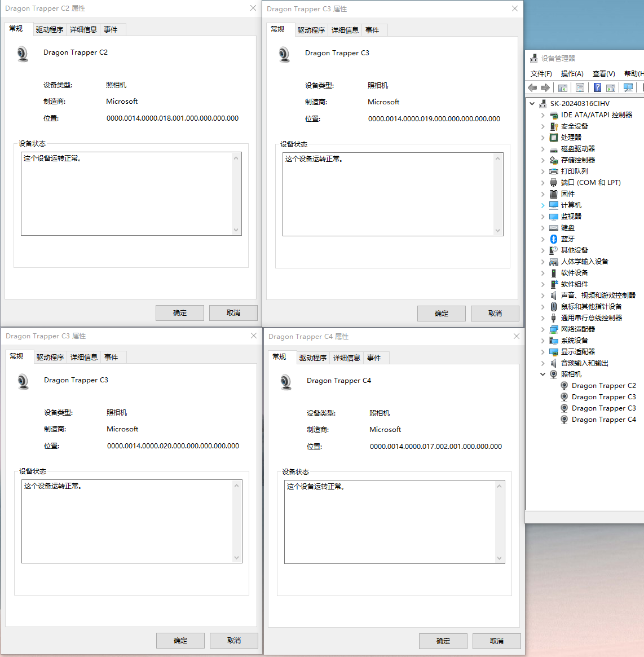Expand the 声音、视频和游戏控制器 category

tap(542, 296)
